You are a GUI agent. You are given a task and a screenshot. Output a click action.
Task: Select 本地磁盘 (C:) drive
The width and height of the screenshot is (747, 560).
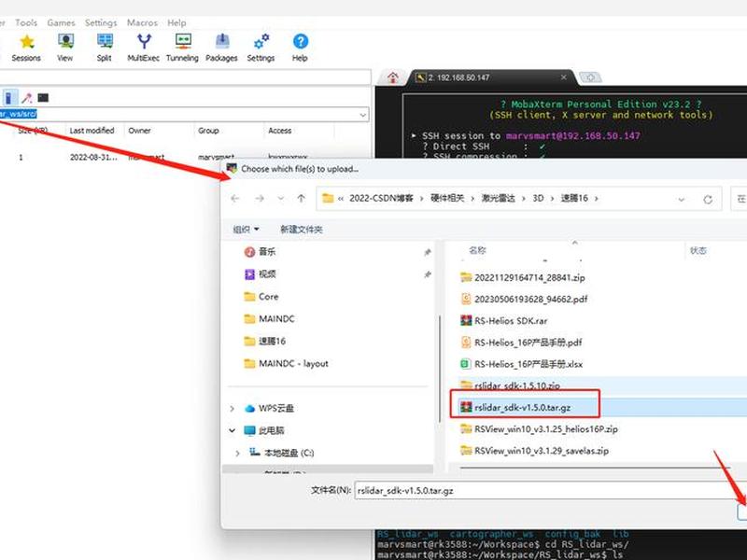tap(282, 453)
